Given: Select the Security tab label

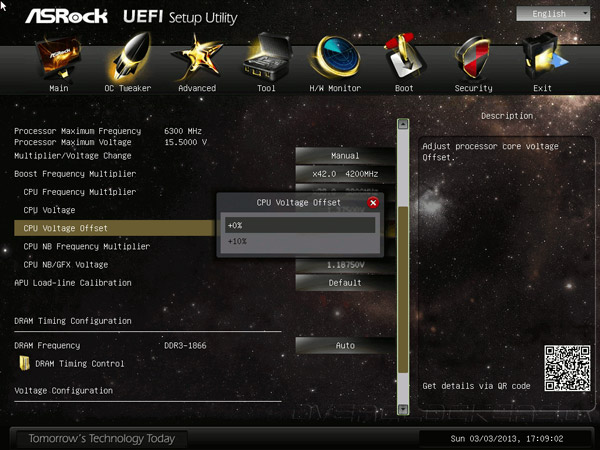Looking at the screenshot, I should (473, 88).
